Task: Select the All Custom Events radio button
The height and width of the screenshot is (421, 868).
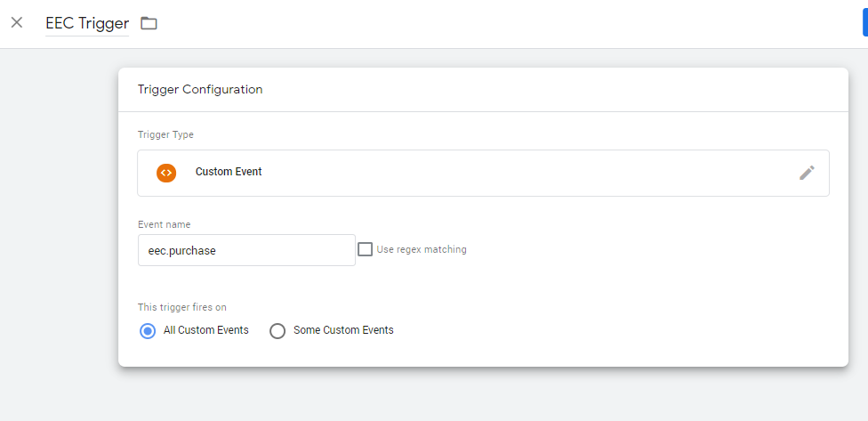Action: (148, 331)
